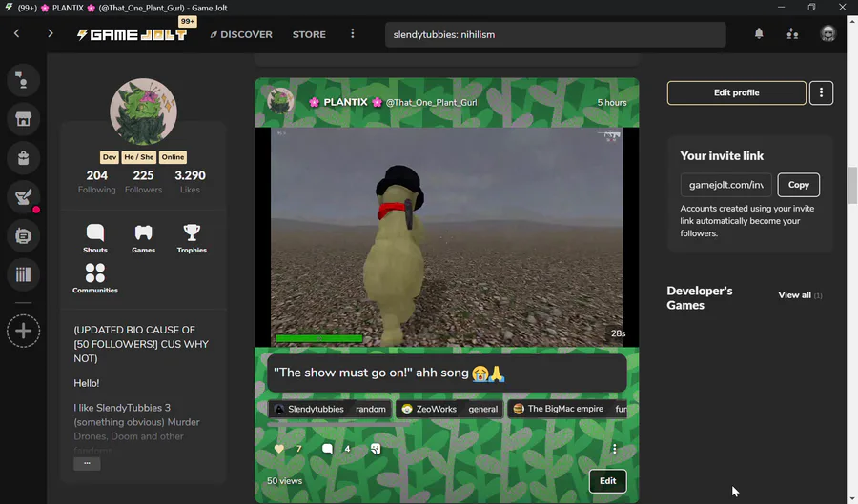Go back with the left arrow

pos(17,34)
